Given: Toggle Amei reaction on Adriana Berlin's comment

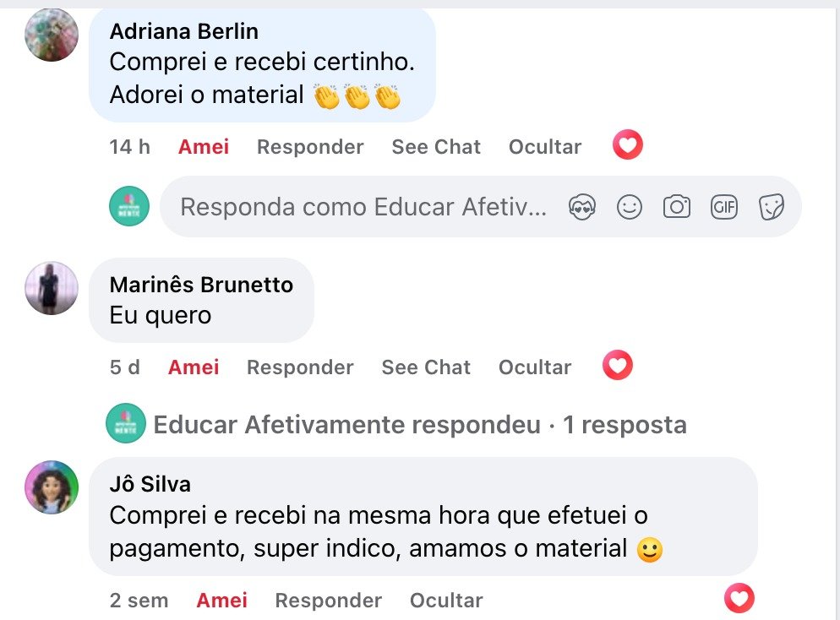Looking at the screenshot, I should (204, 147).
